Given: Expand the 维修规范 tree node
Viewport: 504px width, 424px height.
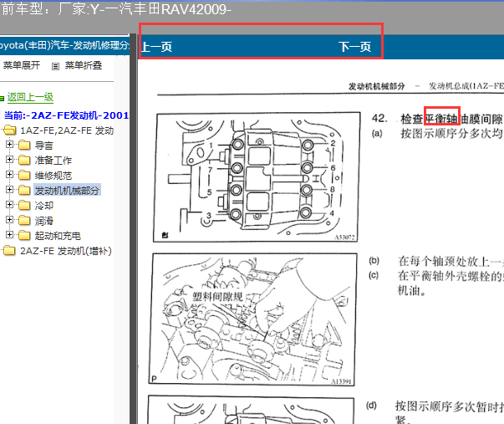Looking at the screenshot, I should click(x=9, y=174).
